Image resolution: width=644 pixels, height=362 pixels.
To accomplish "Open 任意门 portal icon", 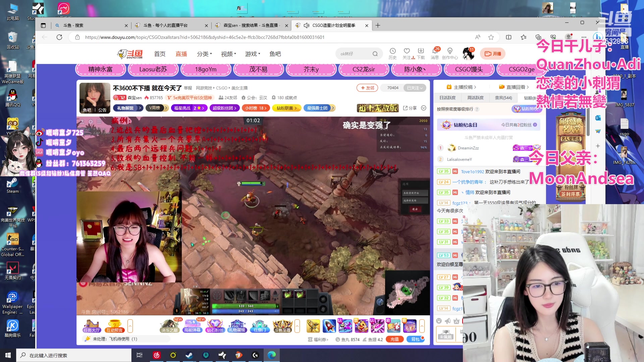I will 260,326.
